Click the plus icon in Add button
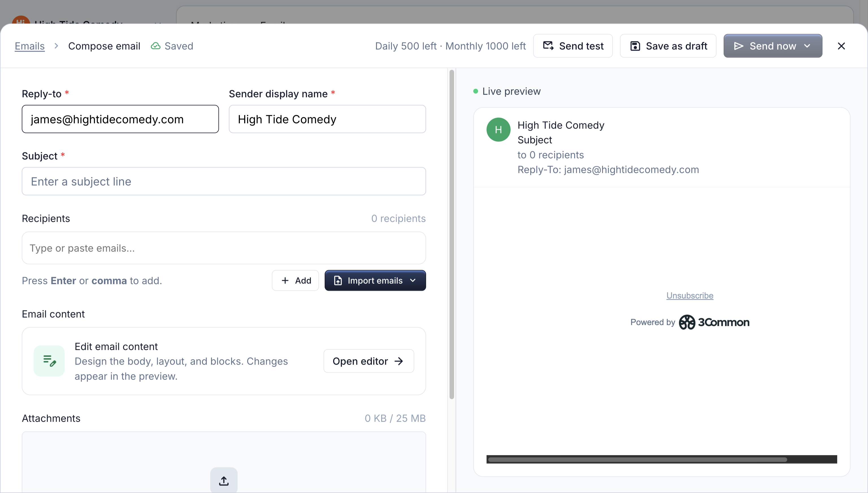Image resolution: width=868 pixels, height=493 pixels. [285, 280]
